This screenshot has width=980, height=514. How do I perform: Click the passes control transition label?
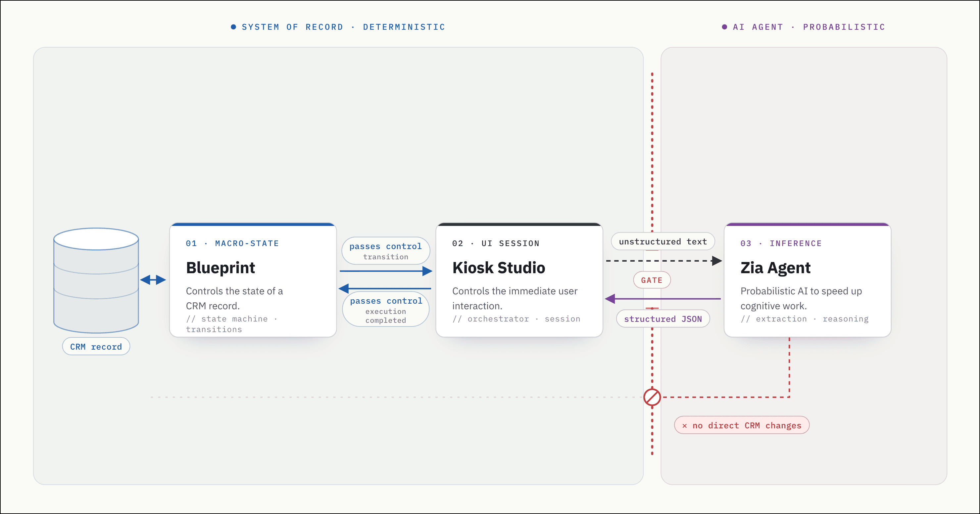(x=386, y=251)
